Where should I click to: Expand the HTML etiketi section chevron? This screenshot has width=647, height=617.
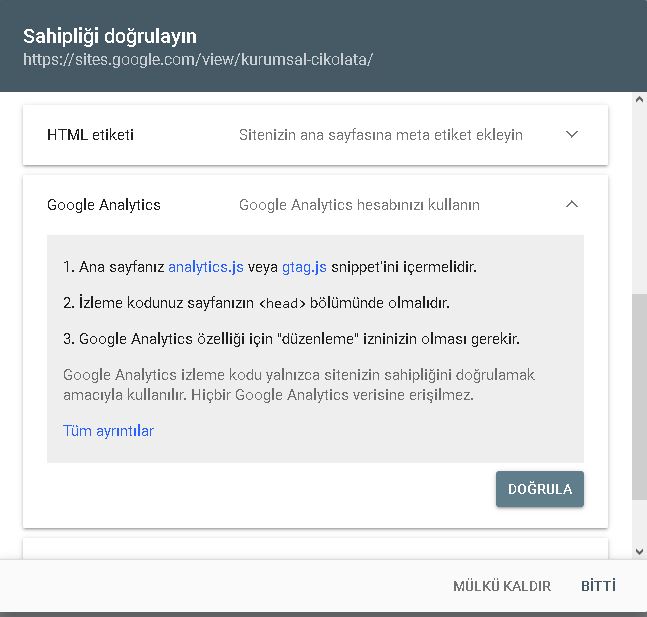(572, 134)
